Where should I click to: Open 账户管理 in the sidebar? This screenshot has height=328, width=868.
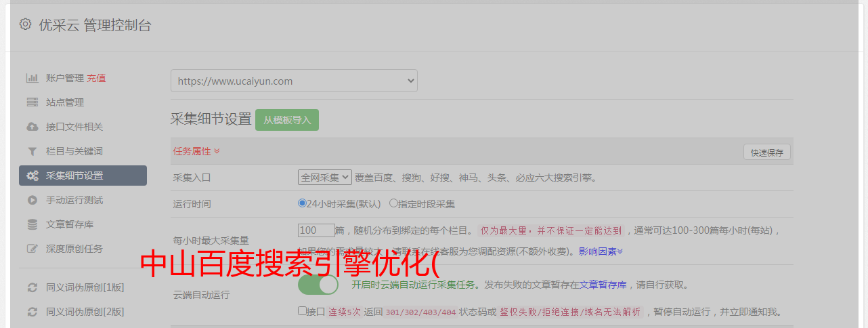click(65, 78)
